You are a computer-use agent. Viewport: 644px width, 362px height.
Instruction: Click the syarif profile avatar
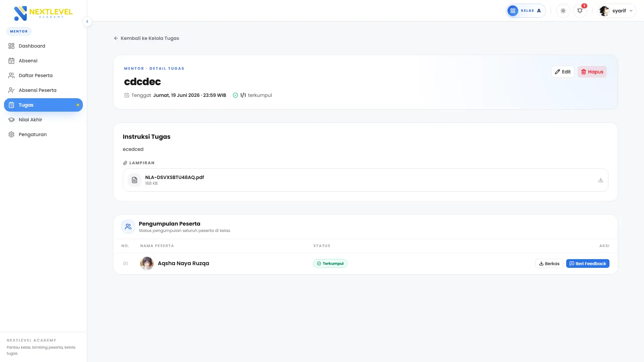(x=604, y=11)
